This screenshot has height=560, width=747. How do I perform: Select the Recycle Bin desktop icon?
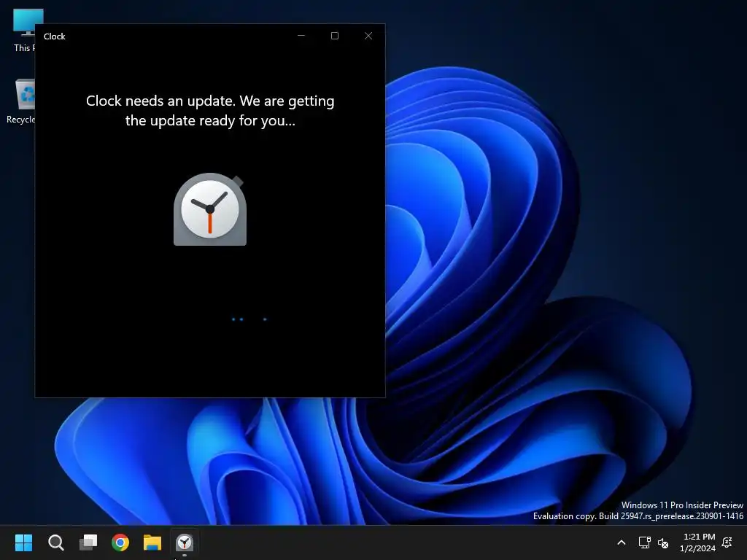pyautogui.click(x=20, y=101)
